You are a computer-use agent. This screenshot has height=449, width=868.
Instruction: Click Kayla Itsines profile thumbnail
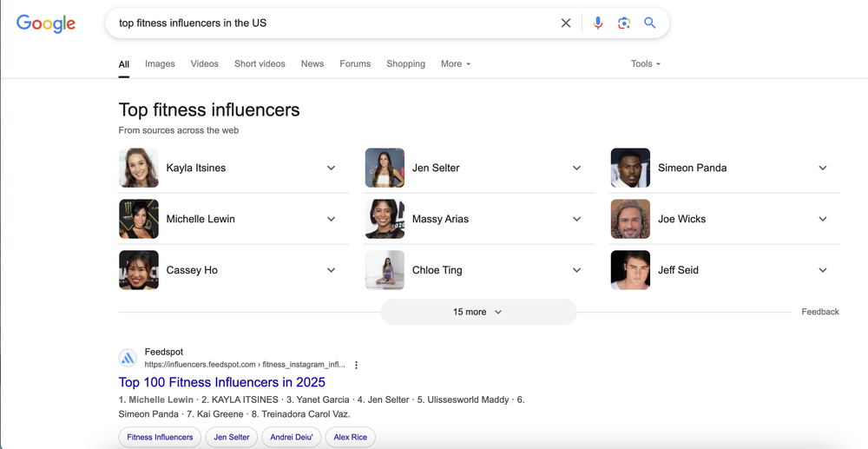tap(139, 168)
